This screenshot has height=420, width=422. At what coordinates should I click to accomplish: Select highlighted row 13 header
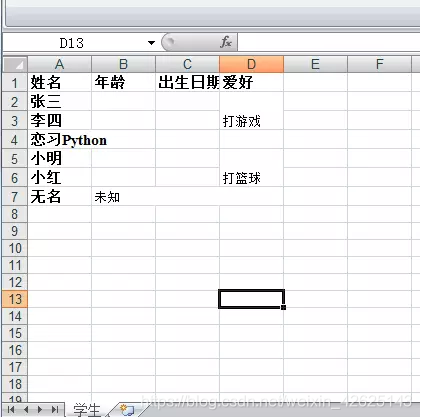(x=14, y=299)
